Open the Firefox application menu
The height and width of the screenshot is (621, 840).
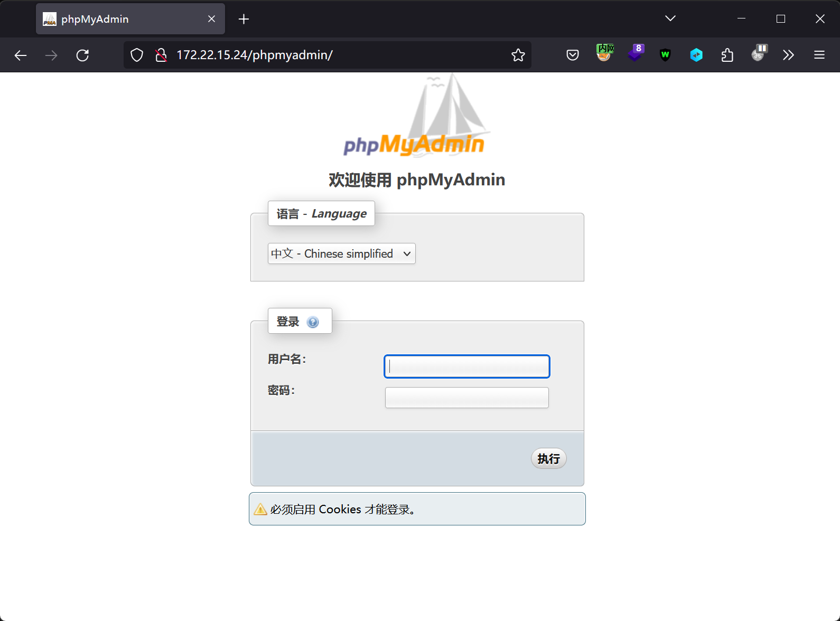point(819,55)
